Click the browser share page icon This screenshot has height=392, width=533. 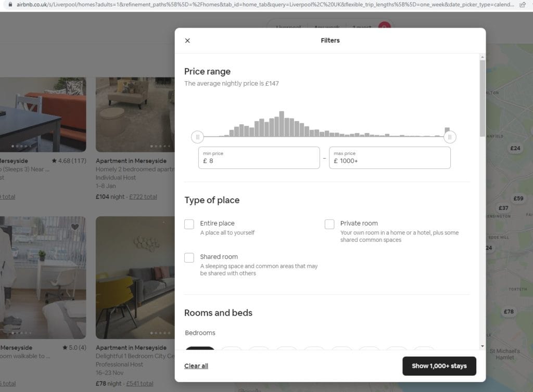523,4
